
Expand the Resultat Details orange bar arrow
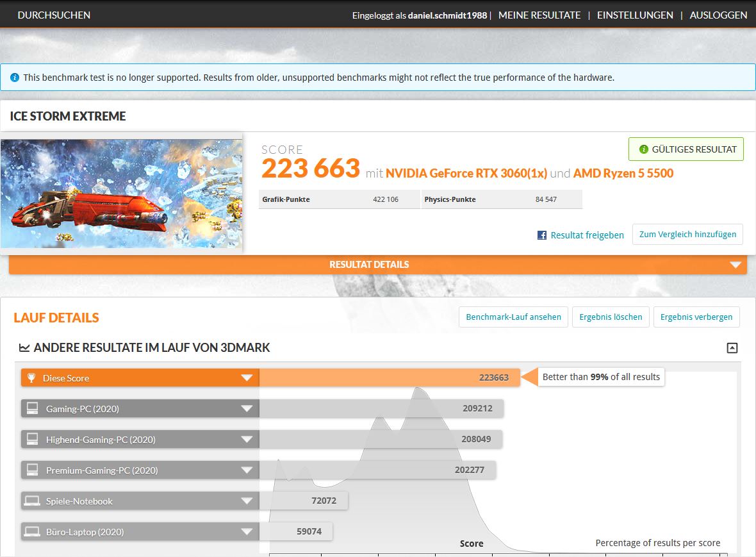point(735,265)
